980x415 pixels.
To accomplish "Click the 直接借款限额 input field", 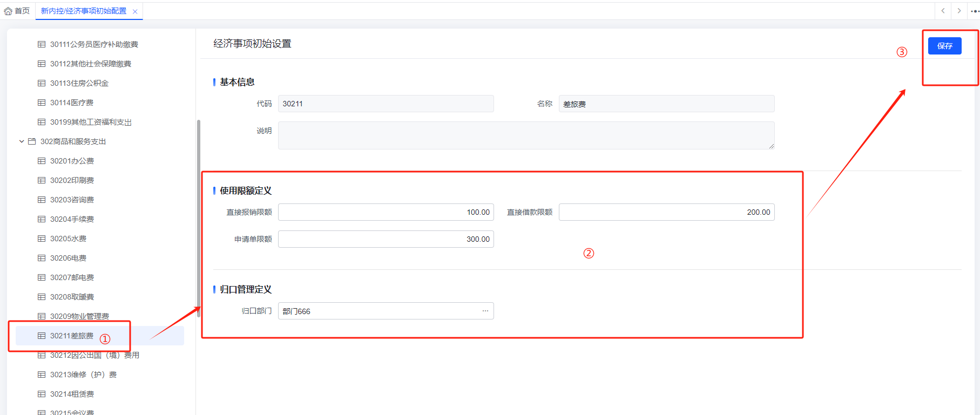I will [666, 212].
